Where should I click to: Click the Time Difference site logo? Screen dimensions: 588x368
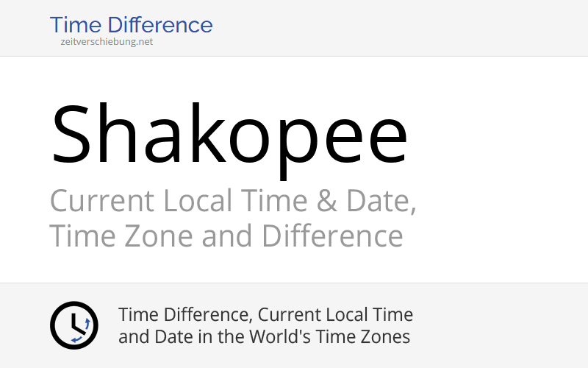click(x=131, y=25)
